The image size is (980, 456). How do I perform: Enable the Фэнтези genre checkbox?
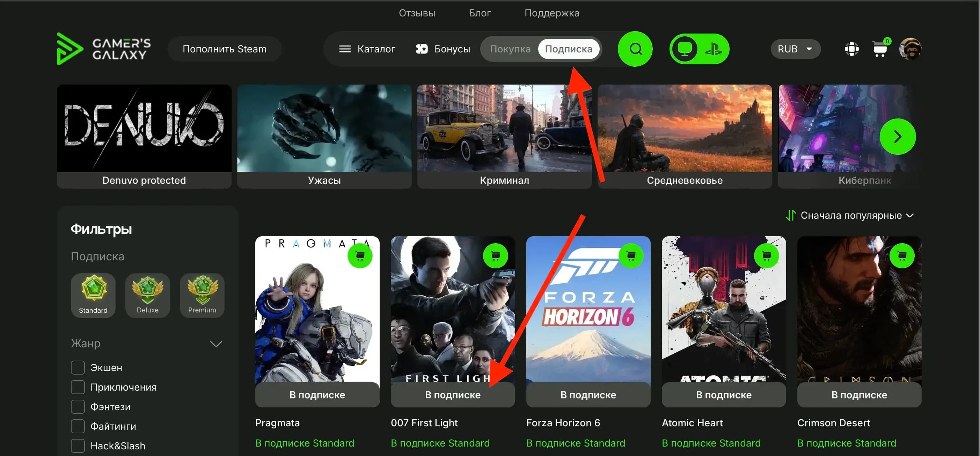click(78, 406)
